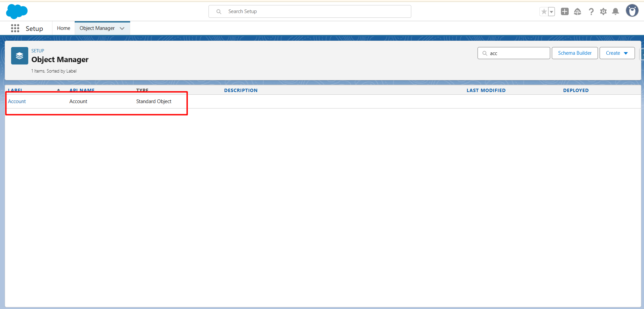Open the Setup gear menu
Viewport: 644px width, 309px height.
click(603, 12)
